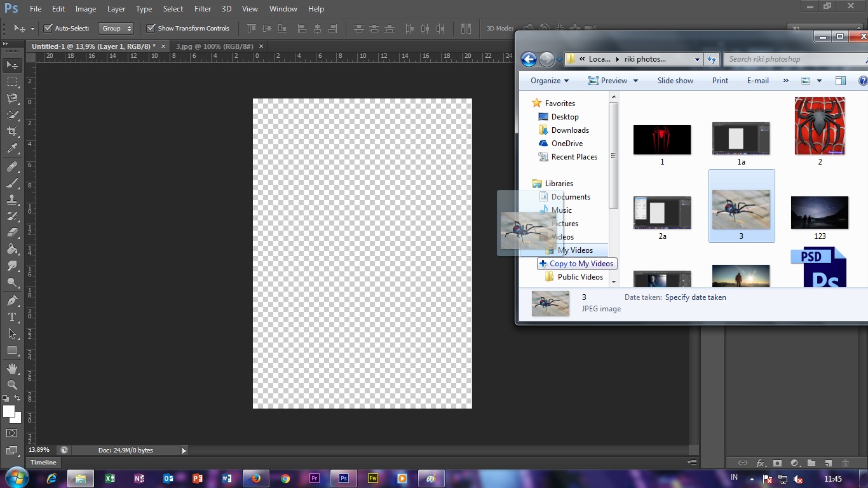Screen dimensions: 868x488
Task: Open the Photoshop app from the taskbar
Action: pos(342,478)
